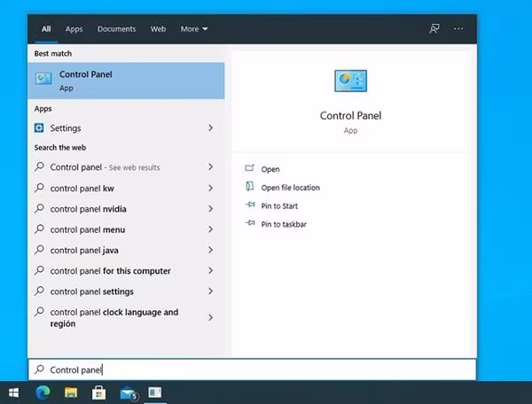This screenshot has height=404, width=532.
Task: Expand the 'Control panel - See web results' arrow
Action: pos(210,167)
